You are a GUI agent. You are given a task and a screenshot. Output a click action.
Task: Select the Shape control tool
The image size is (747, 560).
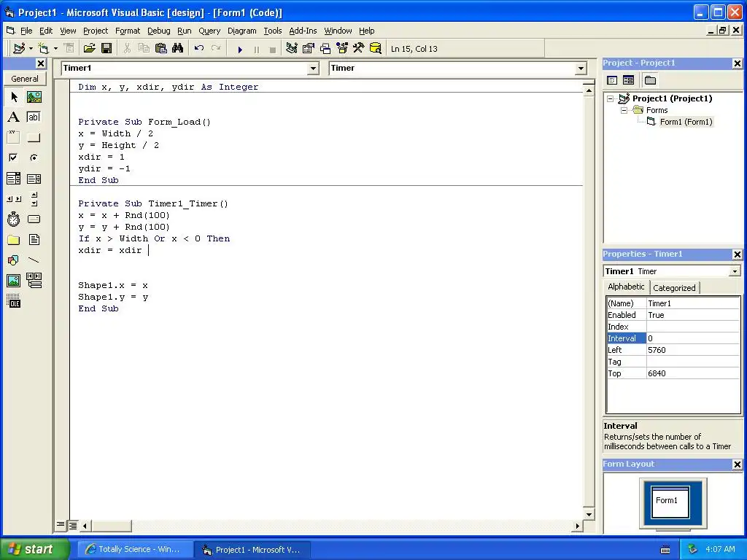coord(14,260)
